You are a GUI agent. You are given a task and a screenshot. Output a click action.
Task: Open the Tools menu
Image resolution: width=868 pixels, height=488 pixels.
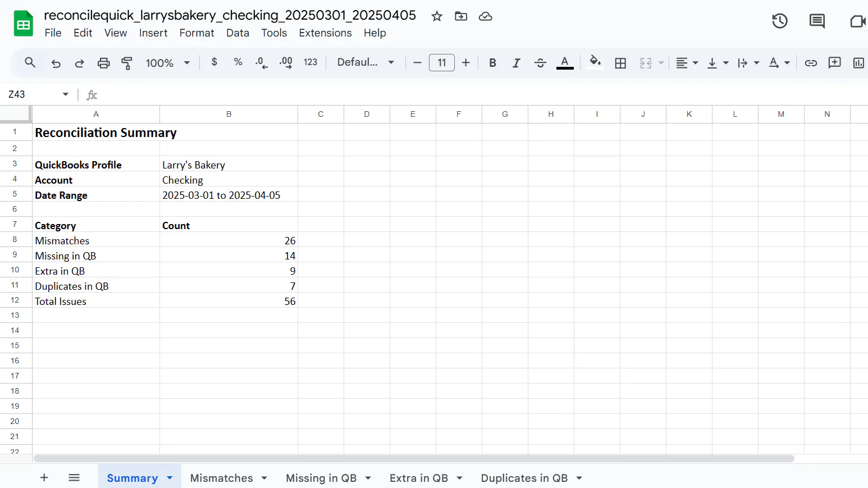point(274,33)
